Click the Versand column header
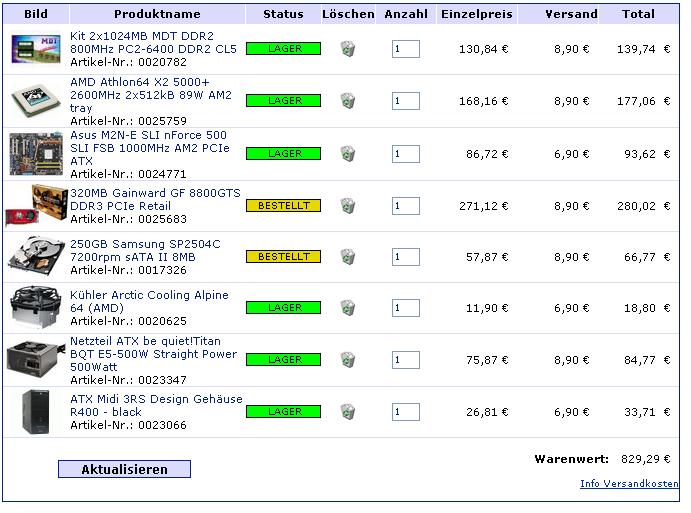691x513 pixels. [x=558, y=14]
